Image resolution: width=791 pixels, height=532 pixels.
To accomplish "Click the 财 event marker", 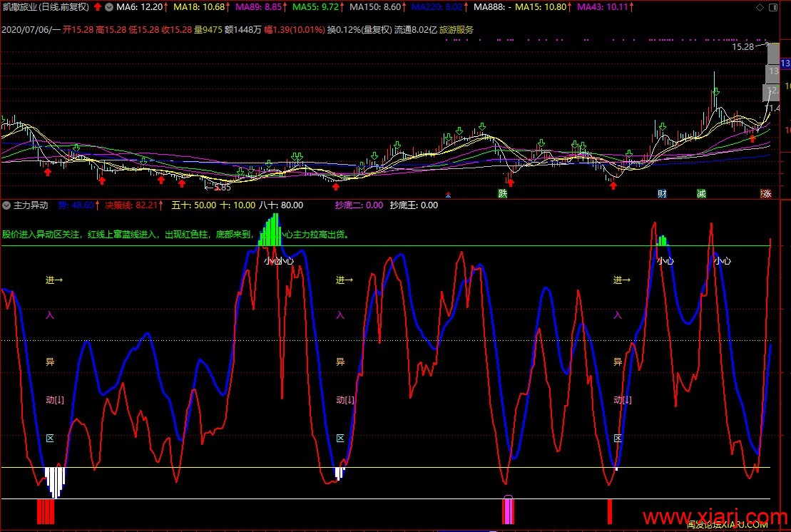I will pos(662,193).
